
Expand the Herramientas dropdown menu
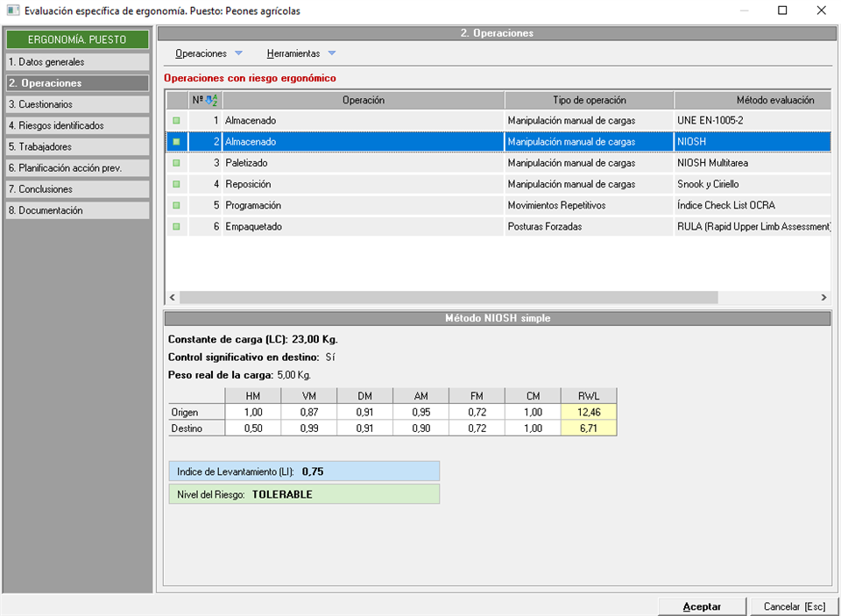301,53
